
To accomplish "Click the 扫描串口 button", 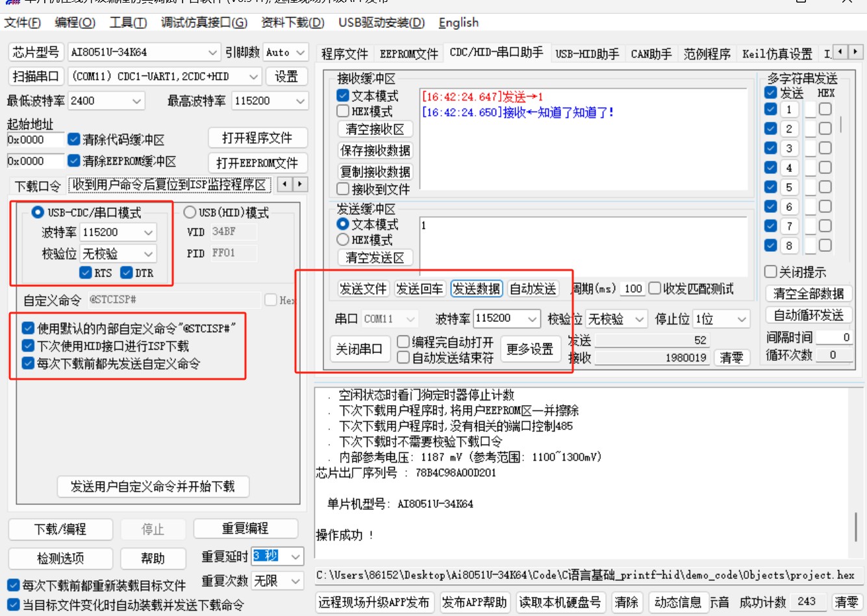I will coord(36,76).
